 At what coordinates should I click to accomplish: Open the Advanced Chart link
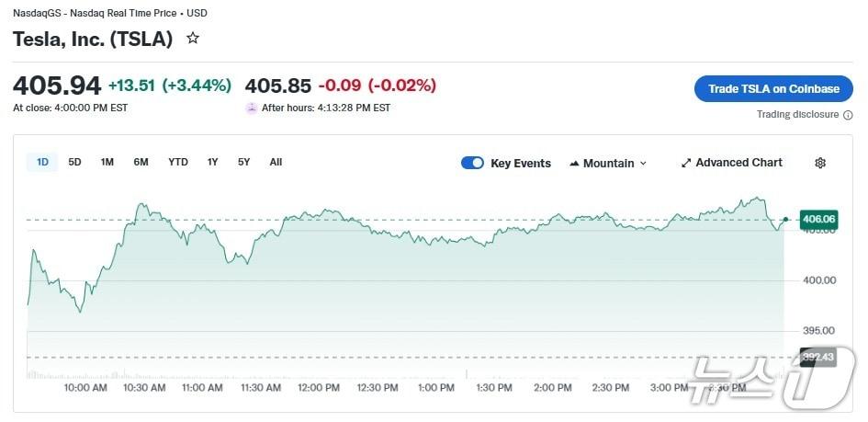[x=738, y=163]
